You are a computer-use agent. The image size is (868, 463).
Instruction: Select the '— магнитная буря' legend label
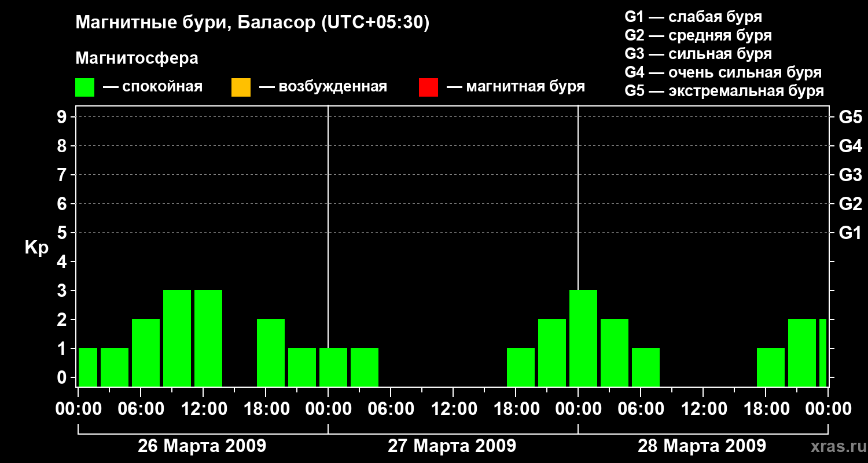(516, 87)
